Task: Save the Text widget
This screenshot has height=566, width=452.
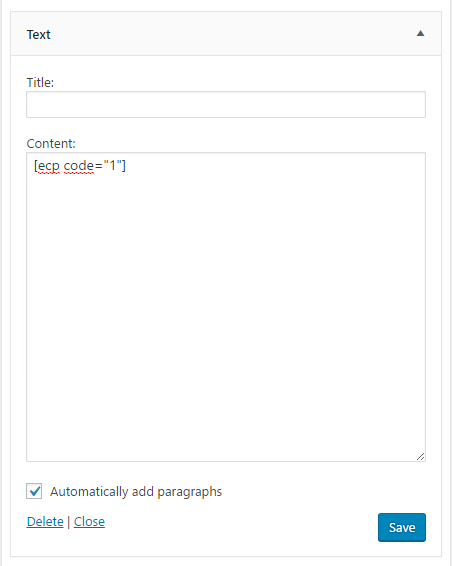Action: point(402,527)
